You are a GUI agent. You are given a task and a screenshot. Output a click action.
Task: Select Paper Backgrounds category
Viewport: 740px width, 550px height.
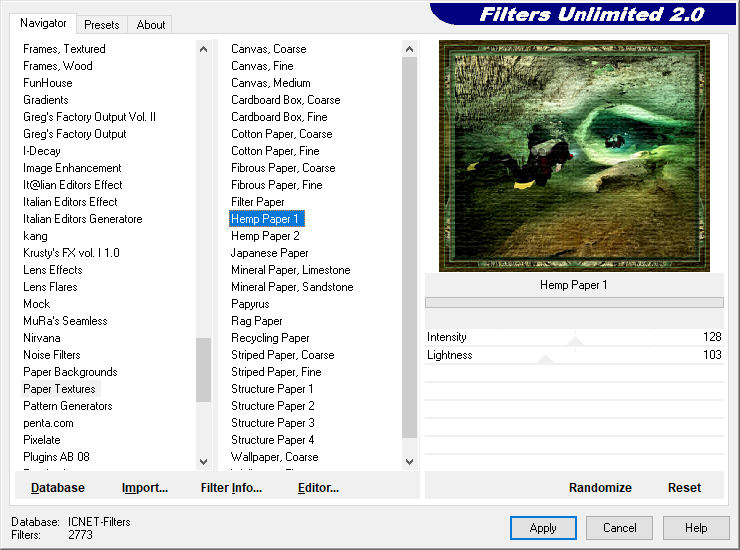[70, 372]
